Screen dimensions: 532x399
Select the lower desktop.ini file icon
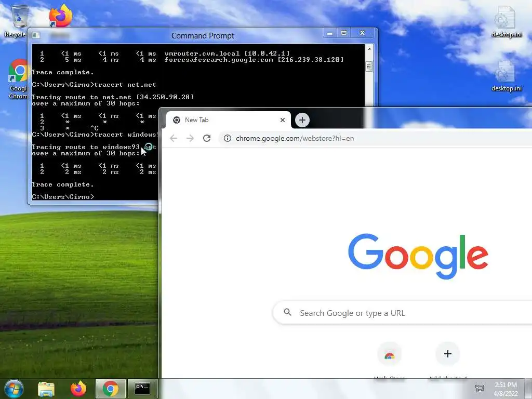click(506, 76)
